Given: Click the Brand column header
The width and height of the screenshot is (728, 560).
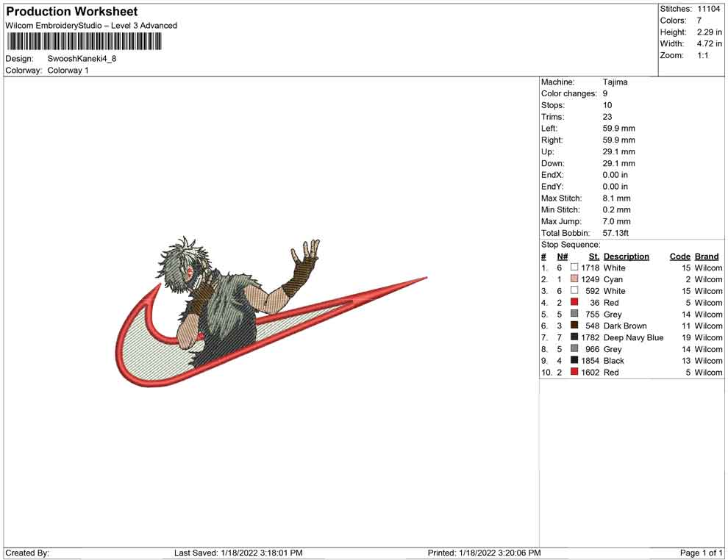Looking at the screenshot, I should [707, 256].
